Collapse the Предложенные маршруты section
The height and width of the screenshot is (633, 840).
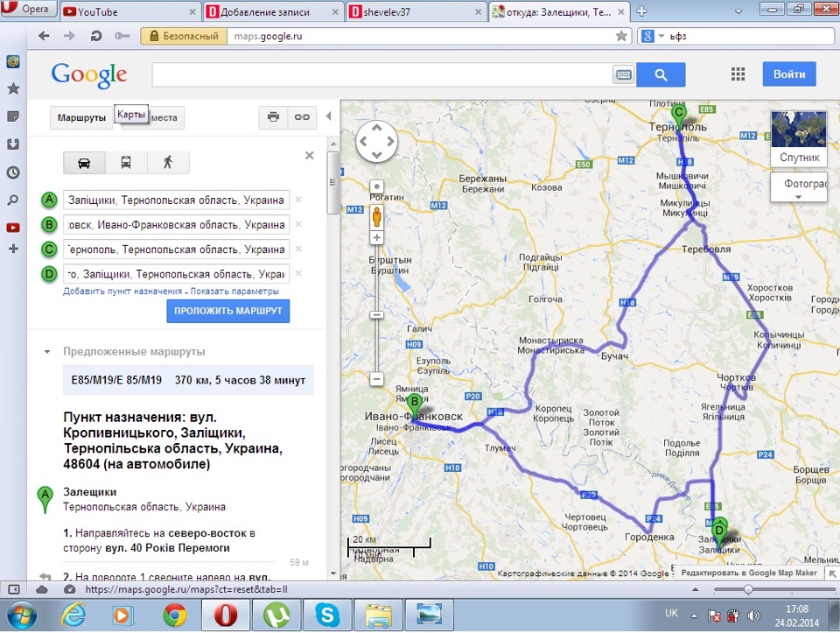[x=47, y=352]
